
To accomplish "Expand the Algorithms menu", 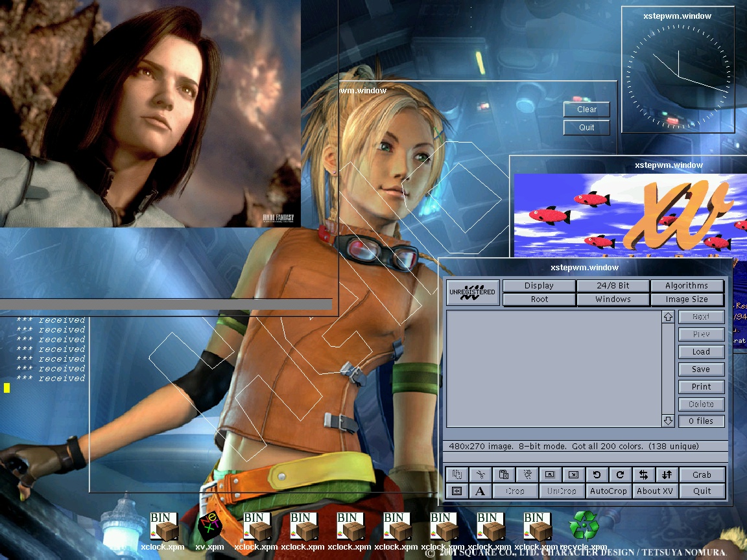I will [x=687, y=286].
